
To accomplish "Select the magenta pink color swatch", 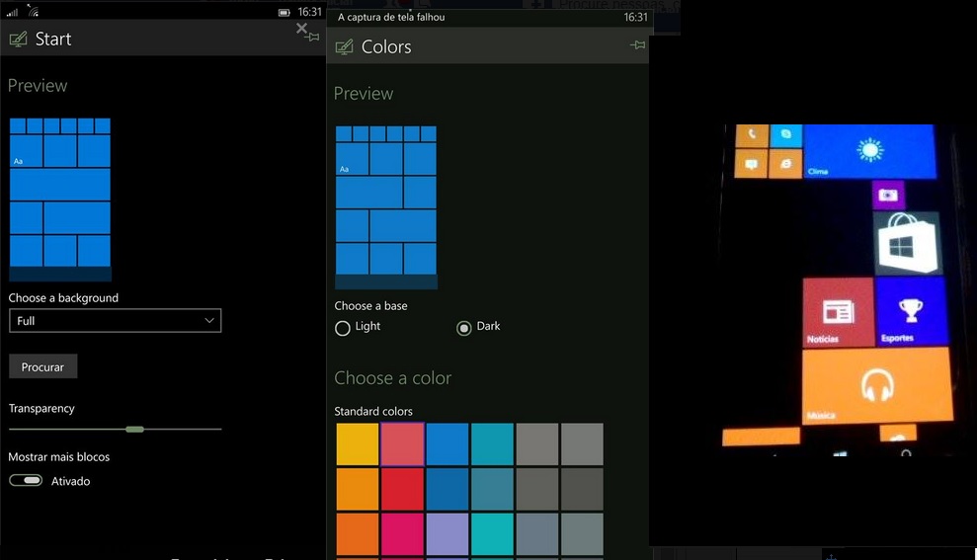I will [402, 533].
